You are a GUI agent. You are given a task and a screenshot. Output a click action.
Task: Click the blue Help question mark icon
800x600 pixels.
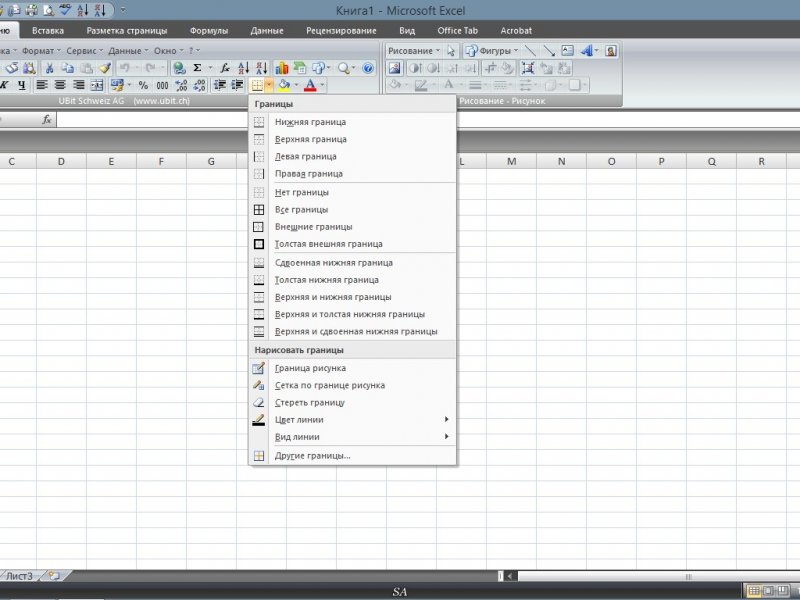click(x=368, y=68)
